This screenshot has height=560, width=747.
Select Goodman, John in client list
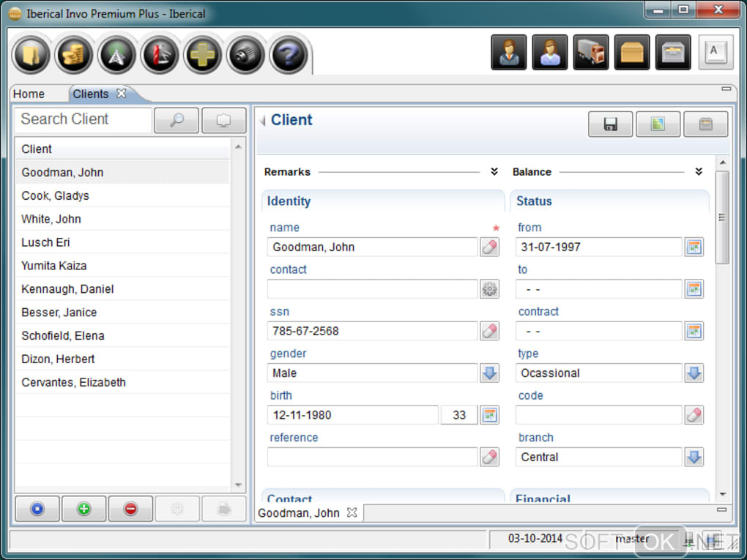tap(122, 172)
